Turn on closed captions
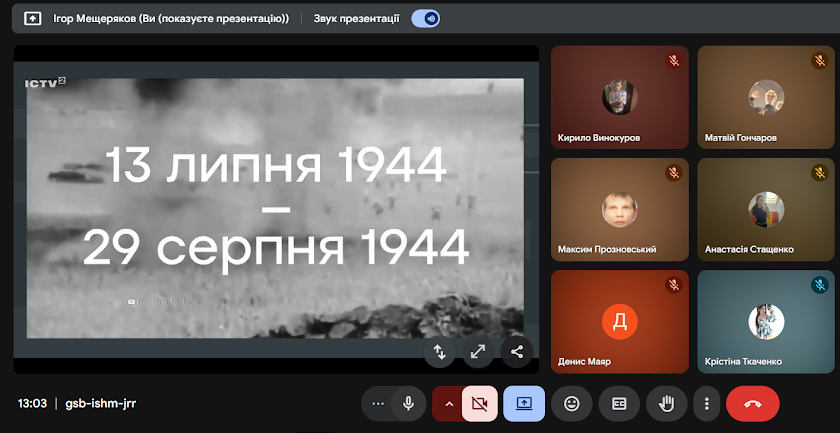Viewport: 840px width, 433px height. (619, 403)
